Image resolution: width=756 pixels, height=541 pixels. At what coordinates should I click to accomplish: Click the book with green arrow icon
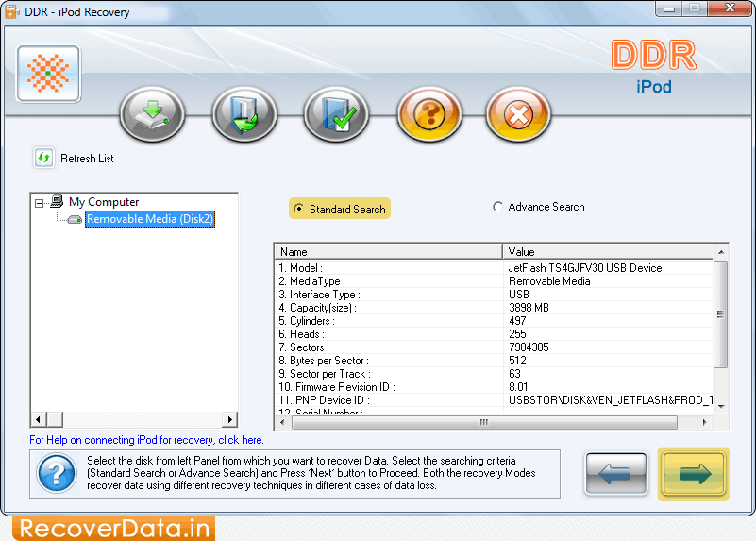[244, 114]
